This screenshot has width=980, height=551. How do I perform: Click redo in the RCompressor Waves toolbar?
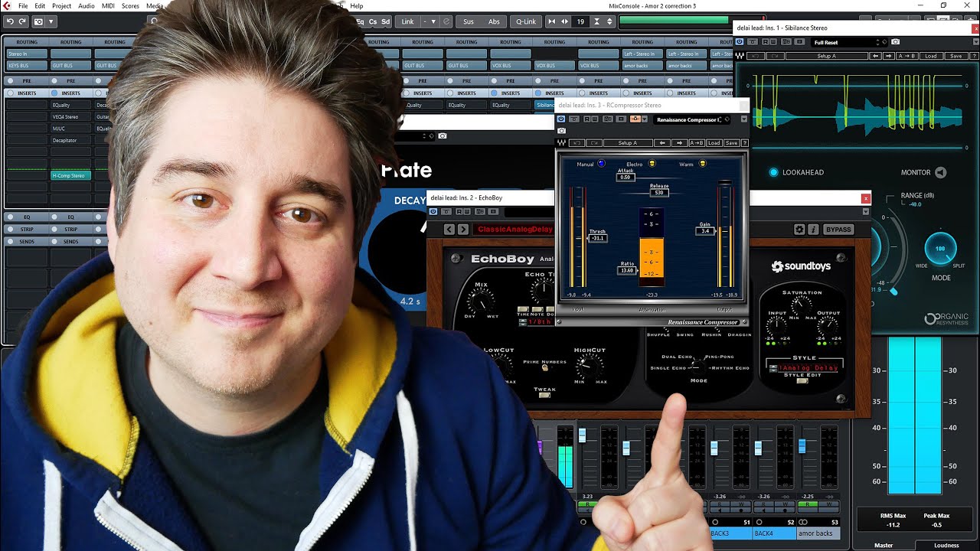(593, 143)
